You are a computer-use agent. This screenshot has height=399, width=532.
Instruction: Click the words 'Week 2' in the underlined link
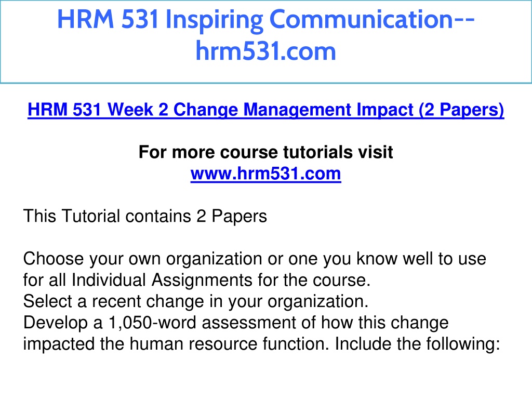click(x=138, y=110)
